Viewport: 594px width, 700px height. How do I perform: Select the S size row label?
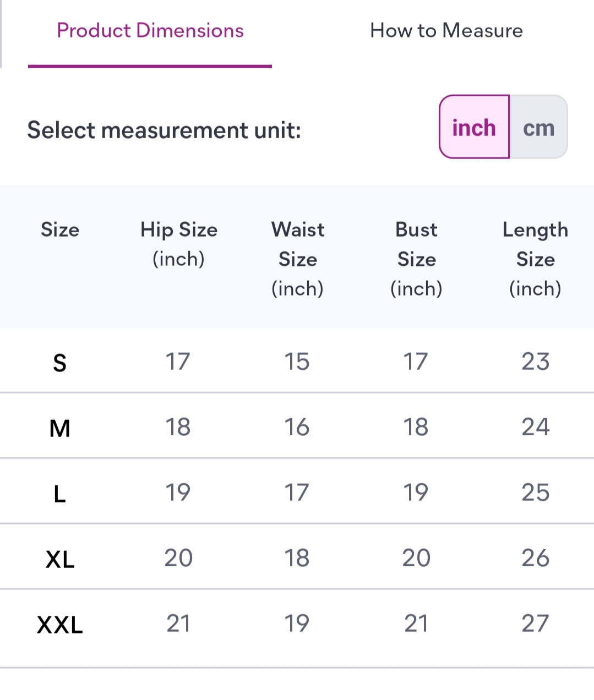tap(59, 363)
